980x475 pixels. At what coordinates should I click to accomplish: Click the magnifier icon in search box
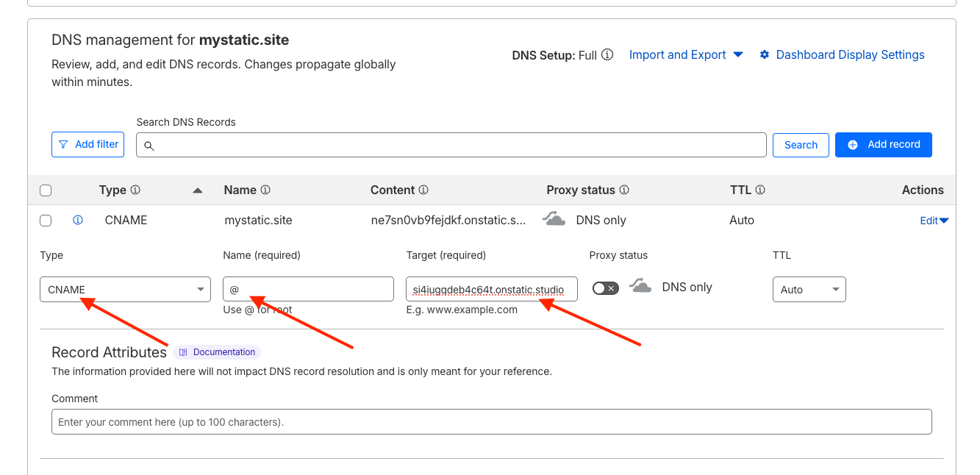149,146
